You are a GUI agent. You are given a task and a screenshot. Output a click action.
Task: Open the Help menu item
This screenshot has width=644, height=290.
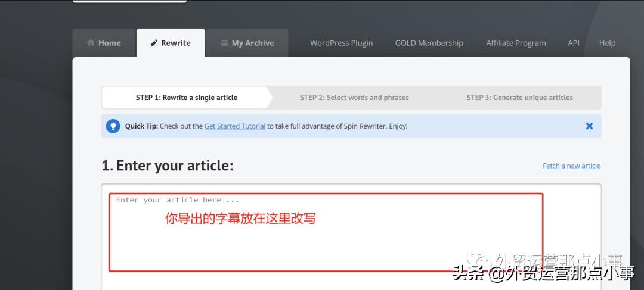(x=607, y=43)
